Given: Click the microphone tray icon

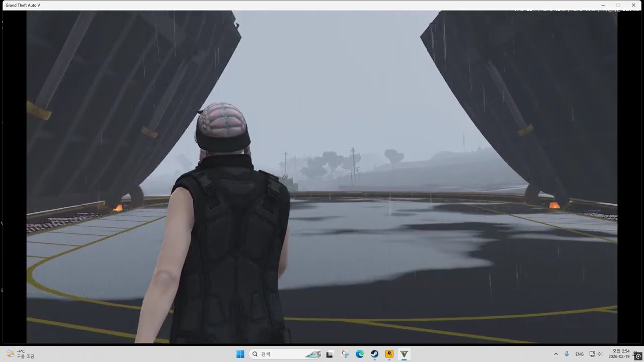Looking at the screenshot, I should click(x=567, y=354).
